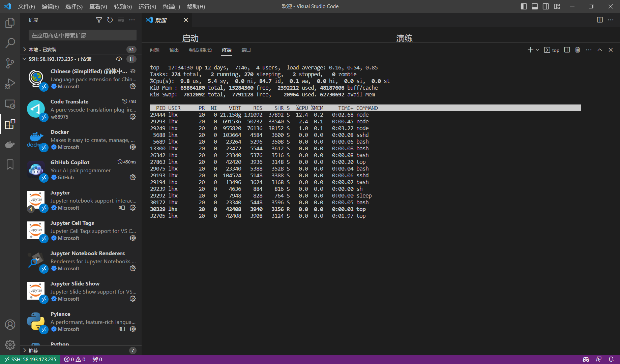Open errors and warnings status indicator
This screenshot has height=364, width=620.
point(75,359)
